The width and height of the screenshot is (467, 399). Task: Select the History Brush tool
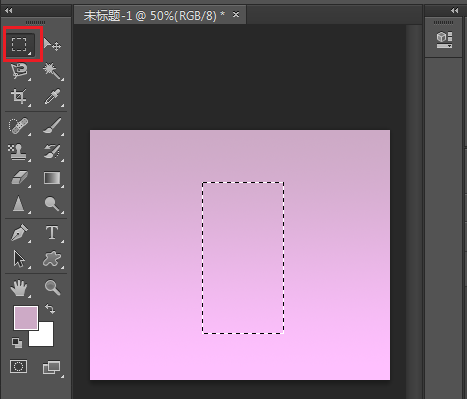point(53,152)
